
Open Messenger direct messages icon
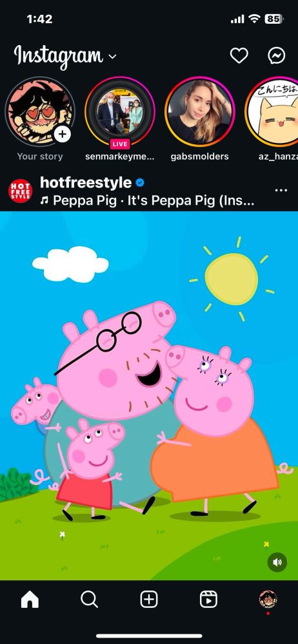(x=277, y=55)
